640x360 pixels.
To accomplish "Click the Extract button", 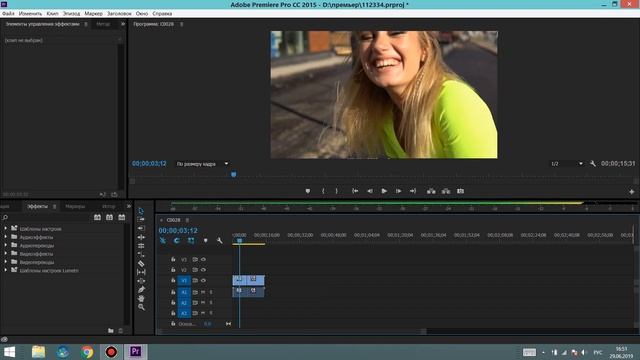I will click(x=446, y=191).
